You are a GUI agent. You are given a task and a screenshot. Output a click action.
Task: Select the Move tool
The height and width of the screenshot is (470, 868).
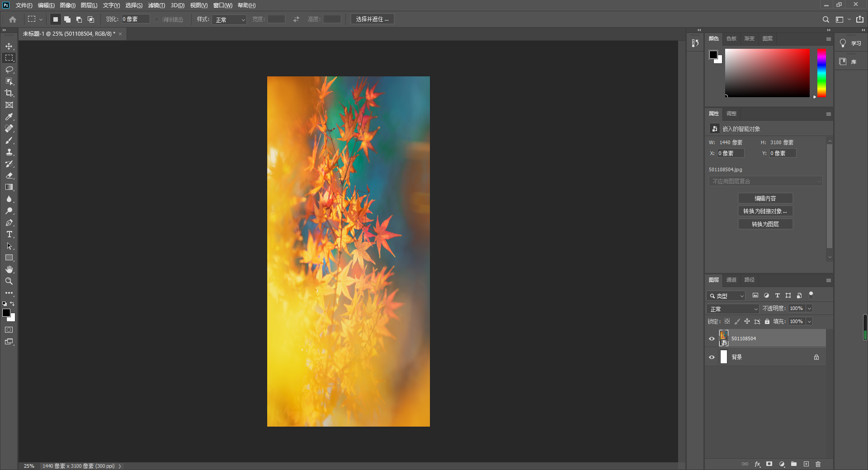tap(9, 46)
